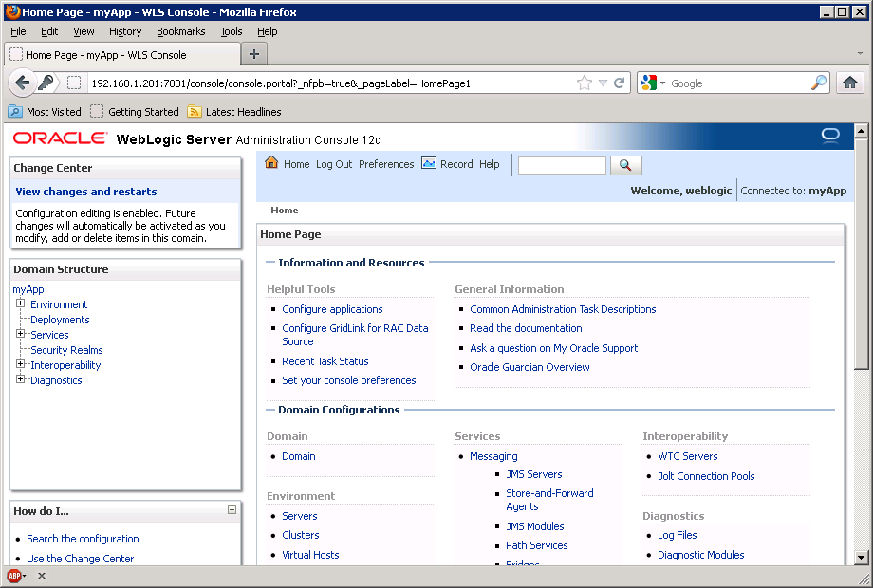Expand the Environment tree node
Image resolution: width=873 pixels, height=588 pixels.
click(x=21, y=303)
